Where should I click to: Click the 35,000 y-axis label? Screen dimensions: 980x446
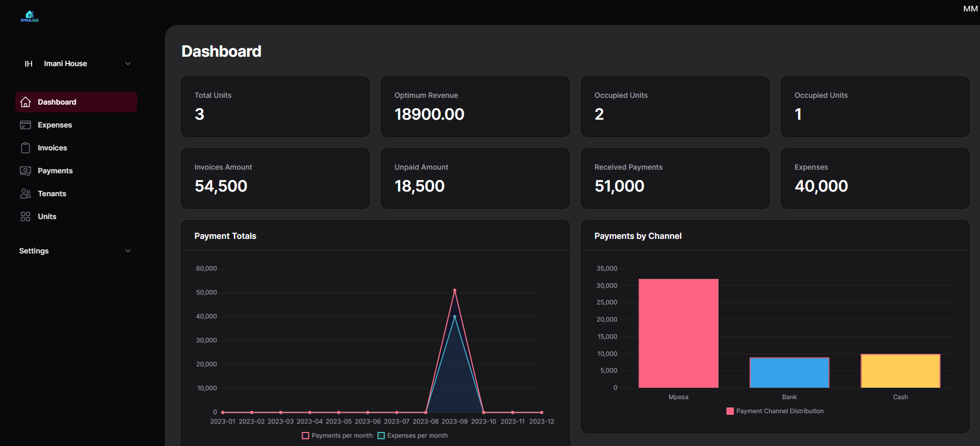607,269
